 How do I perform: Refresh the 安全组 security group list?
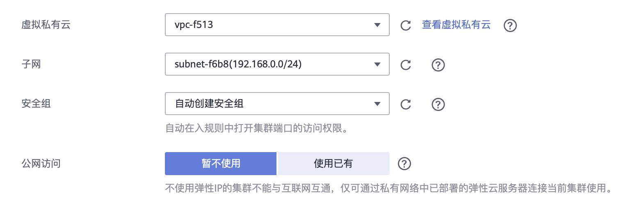(405, 104)
